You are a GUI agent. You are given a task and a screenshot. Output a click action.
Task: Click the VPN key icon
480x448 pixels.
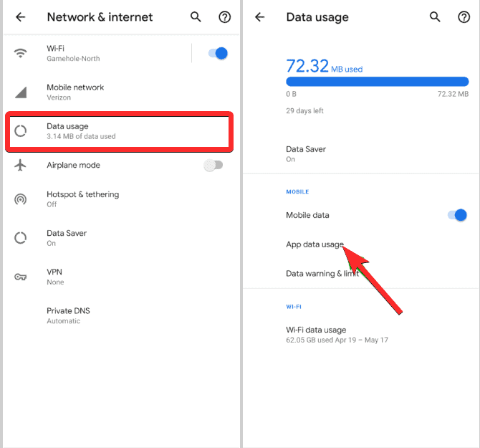[21, 277]
